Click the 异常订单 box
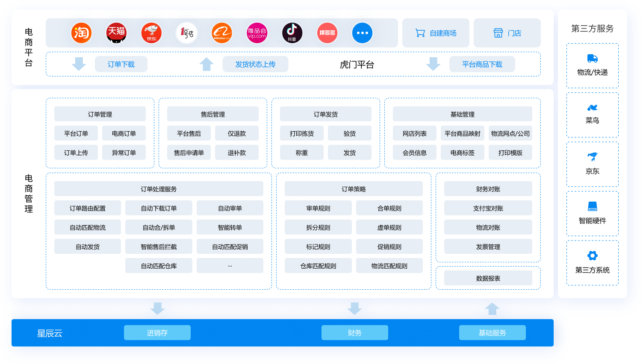 (124, 153)
